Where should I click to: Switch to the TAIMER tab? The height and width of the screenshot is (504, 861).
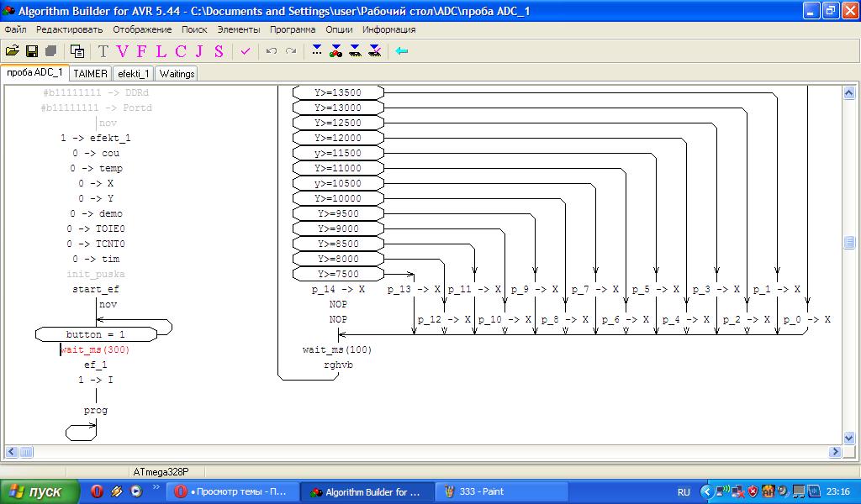click(x=90, y=73)
